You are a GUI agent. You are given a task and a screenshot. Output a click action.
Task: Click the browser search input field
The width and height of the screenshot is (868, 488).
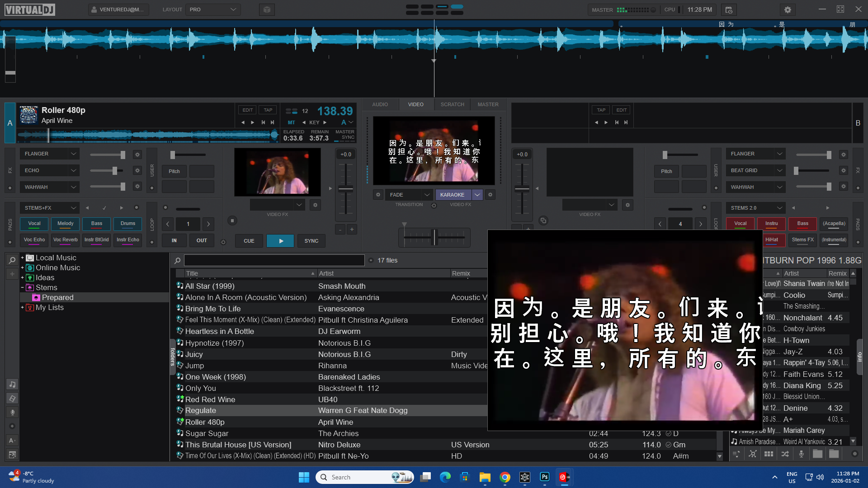pyautogui.click(x=274, y=260)
